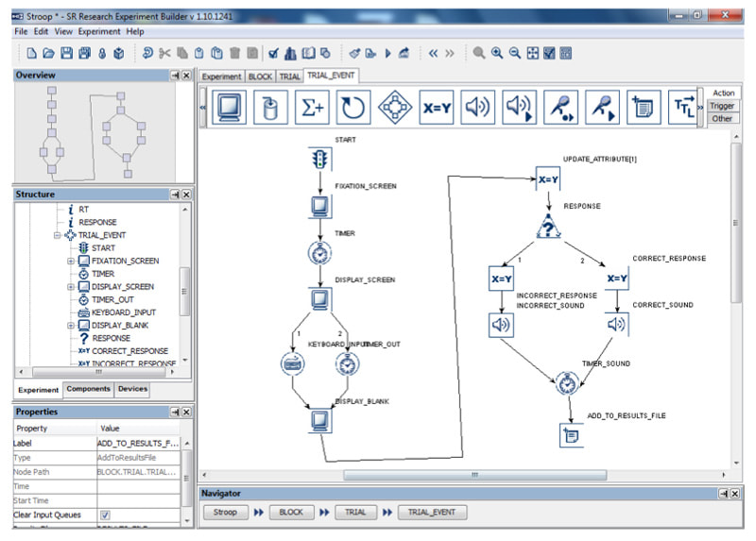Open the File menu
Viewport: 756px width, 541px height.
[x=21, y=31]
